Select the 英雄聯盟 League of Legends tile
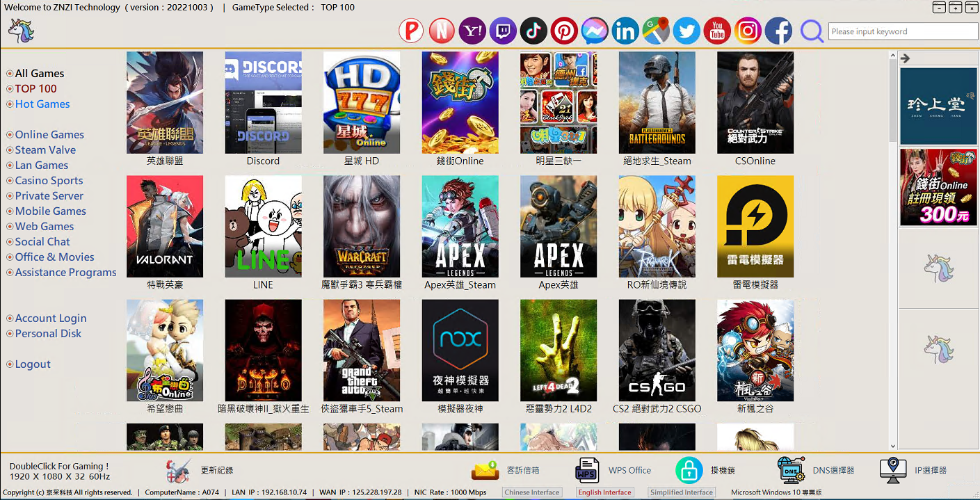The width and height of the screenshot is (980, 500). click(165, 102)
